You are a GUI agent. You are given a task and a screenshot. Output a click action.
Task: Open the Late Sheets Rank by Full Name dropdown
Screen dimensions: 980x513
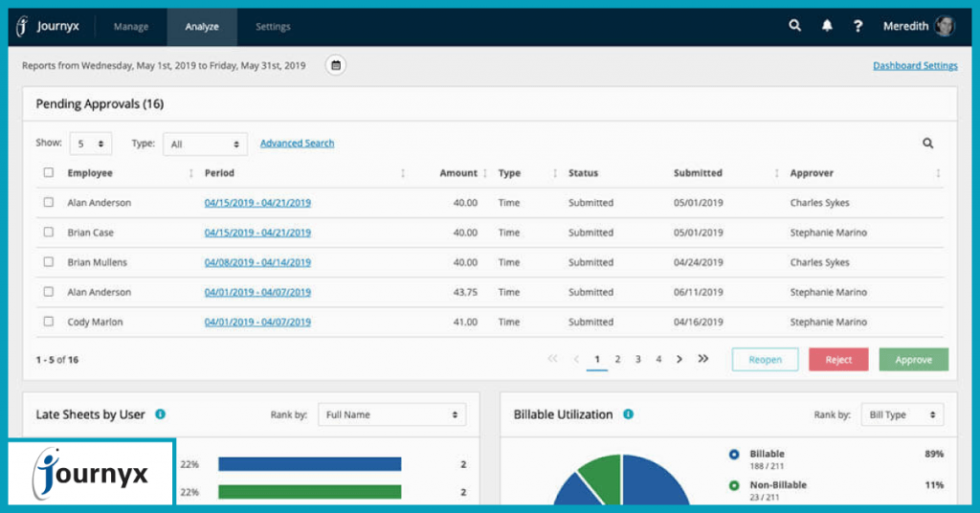[391, 414]
